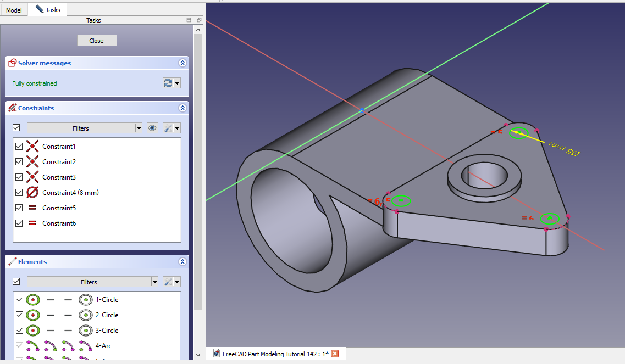The height and width of the screenshot is (364, 625).
Task: Click the 4-Arc start point icon
Action: pyautogui.click(x=50, y=346)
